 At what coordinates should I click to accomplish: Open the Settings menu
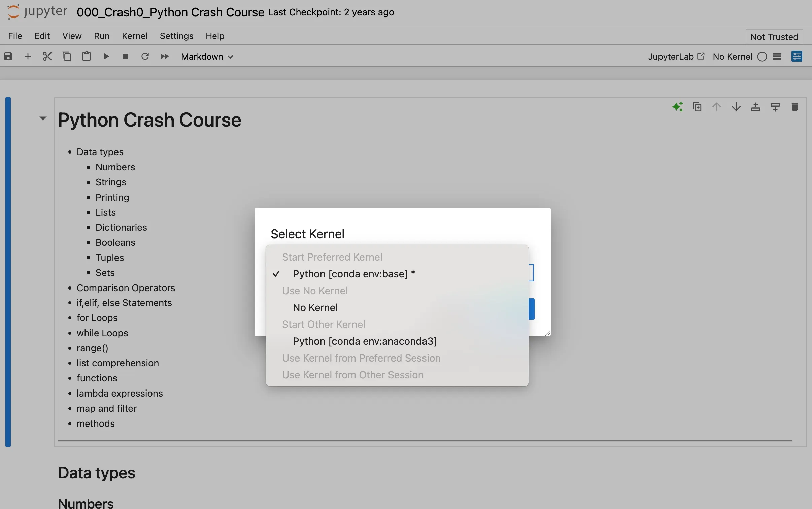coord(176,36)
